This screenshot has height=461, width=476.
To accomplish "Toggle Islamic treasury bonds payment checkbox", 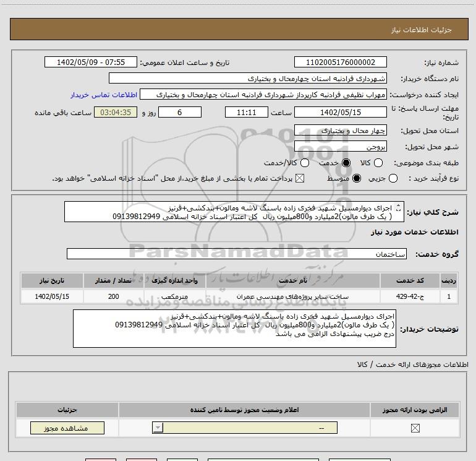I will tap(300, 178).
